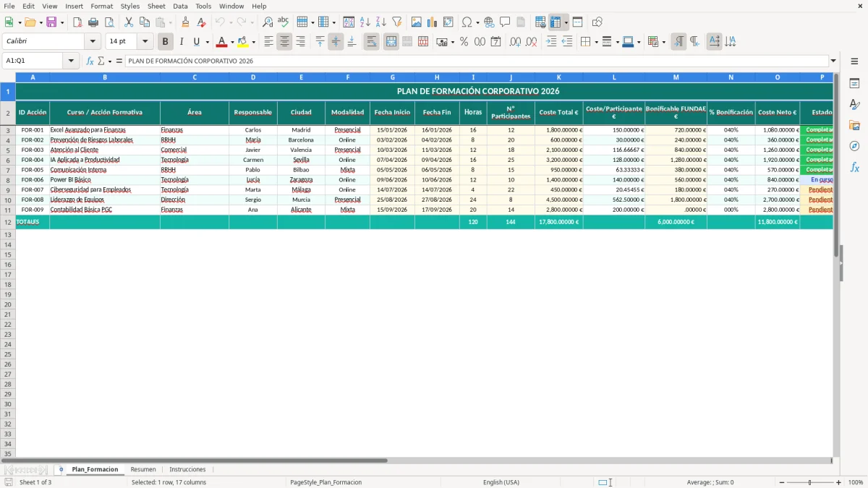This screenshot has width=868, height=488.
Task: Click the Sort Ascending icon
Action: pos(365,22)
